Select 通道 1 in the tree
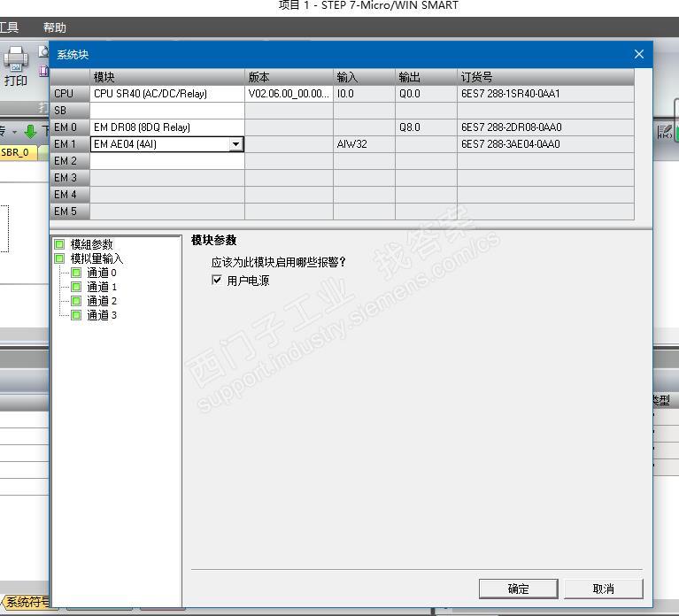The width and height of the screenshot is (679, 616). (x=101, y=287)
